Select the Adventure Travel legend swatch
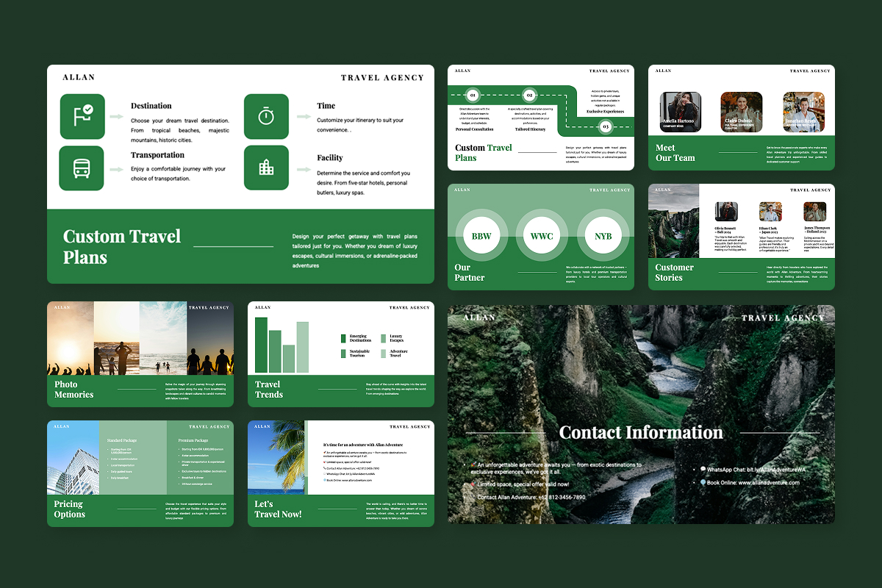 tap(383, 354)
